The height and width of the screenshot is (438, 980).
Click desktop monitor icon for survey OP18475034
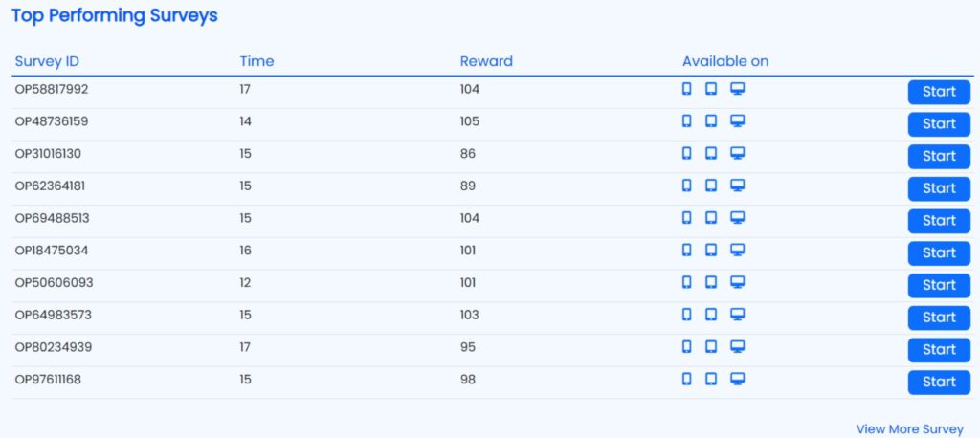click(x=737, y=250)
